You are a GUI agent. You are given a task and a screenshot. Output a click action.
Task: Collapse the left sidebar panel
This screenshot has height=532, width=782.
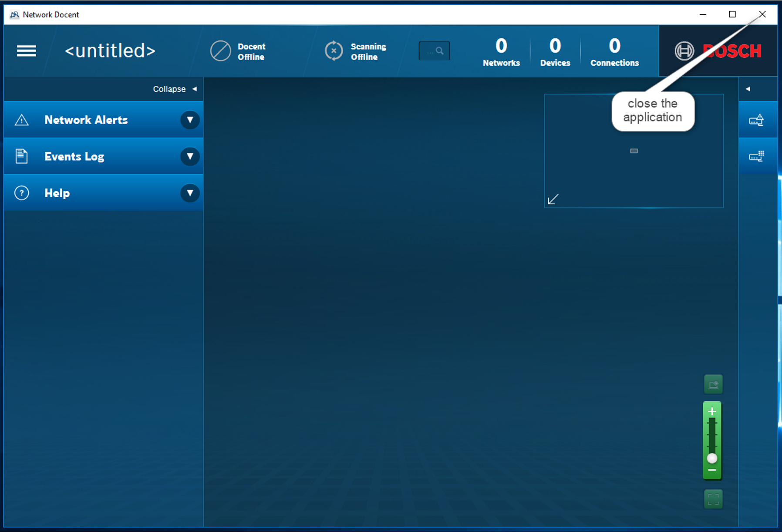[175, 89]
